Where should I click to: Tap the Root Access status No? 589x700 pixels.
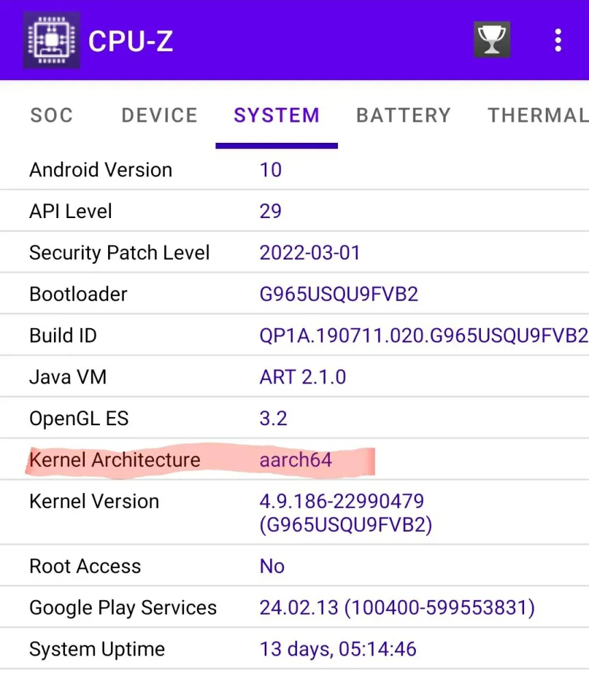point(272,566)
